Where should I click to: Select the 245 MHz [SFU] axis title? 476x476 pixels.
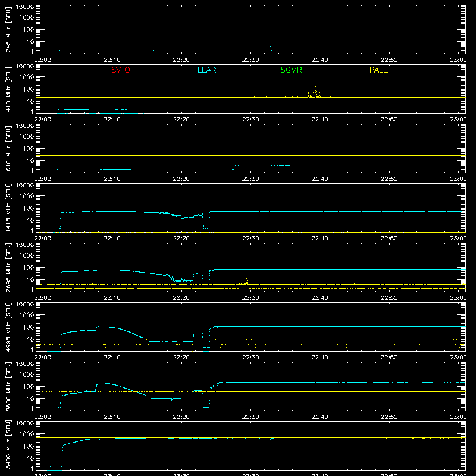click(8, 30)
